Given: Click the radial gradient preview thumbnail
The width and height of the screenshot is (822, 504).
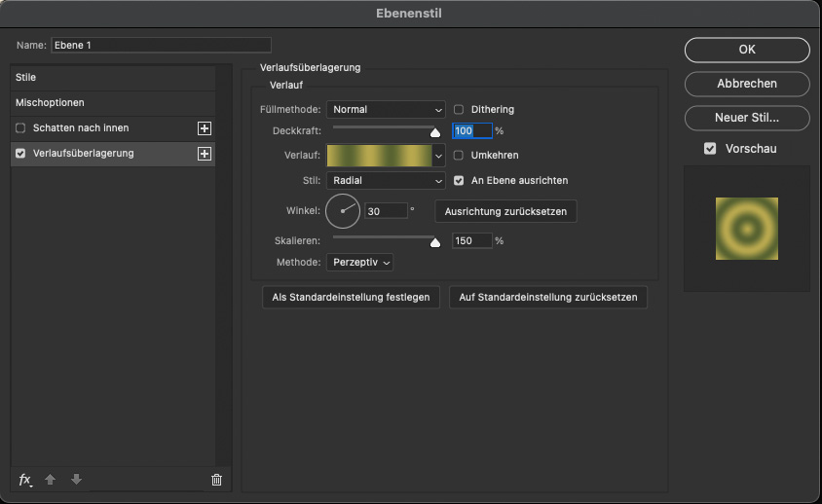Looking at the screenshot, I should 746,229.
